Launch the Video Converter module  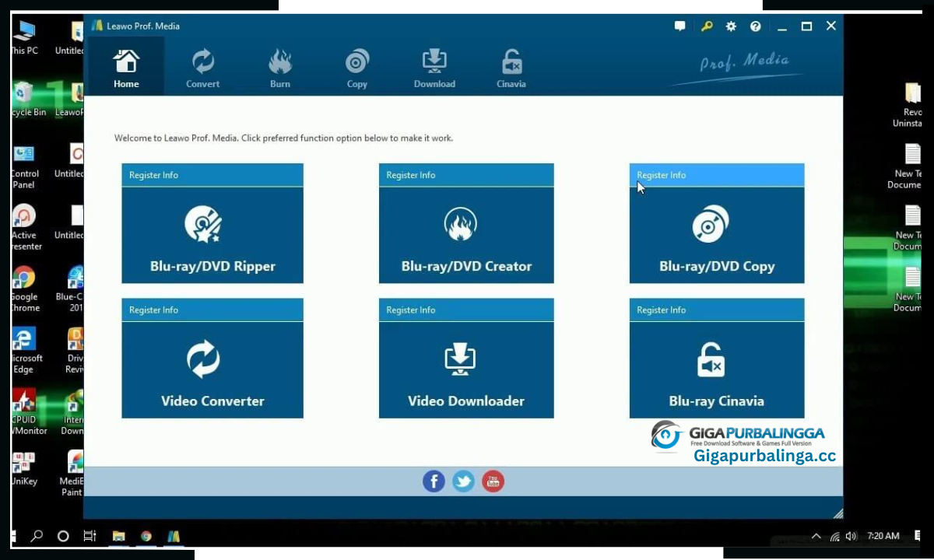(x=212, y=370)
